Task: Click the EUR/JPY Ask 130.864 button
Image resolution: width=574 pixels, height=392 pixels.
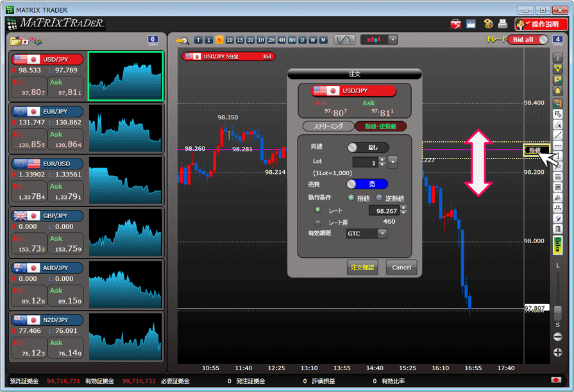Action: coord(65,139)
